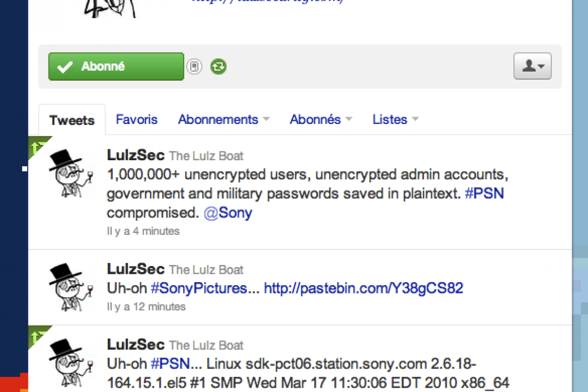Expand the Abonnements dropdown tab
The image size is (588, 392).
224,119
